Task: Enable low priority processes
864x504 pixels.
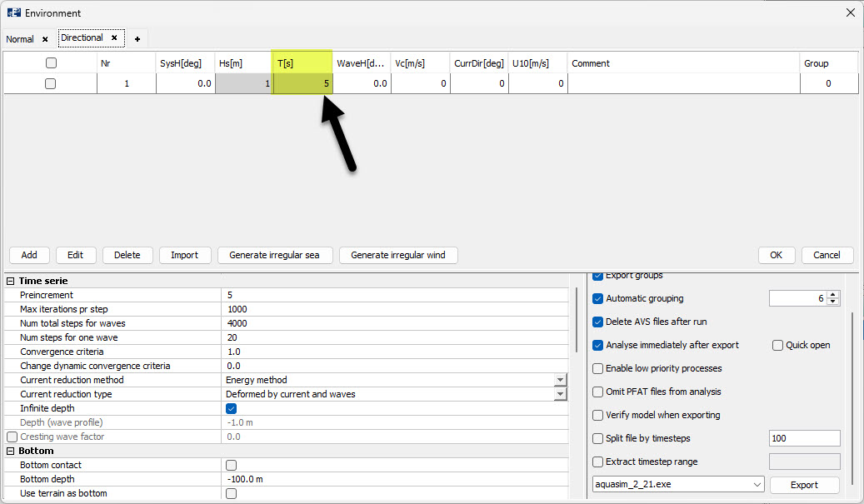Action: pos(597,368)
